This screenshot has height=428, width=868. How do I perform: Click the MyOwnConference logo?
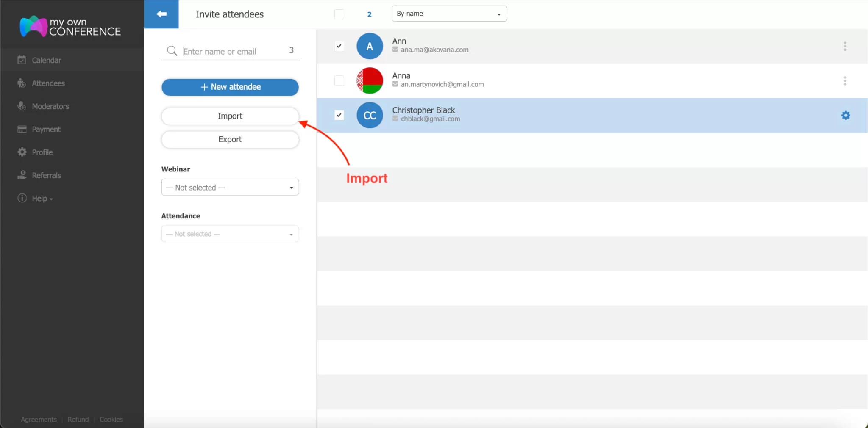[70, 27]
